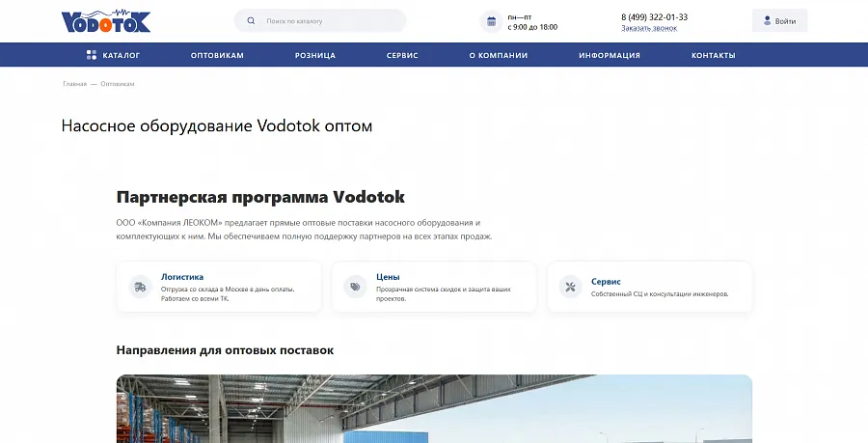Open the Контакты page

[714, 55]
